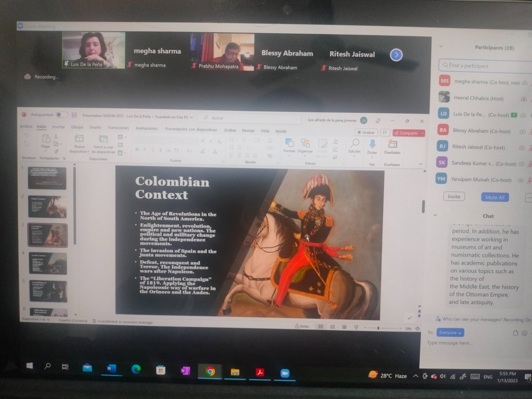Toggle the Autoguardado switch
Viewport: 532px width, 399px height.
click(x=62, y=114)
